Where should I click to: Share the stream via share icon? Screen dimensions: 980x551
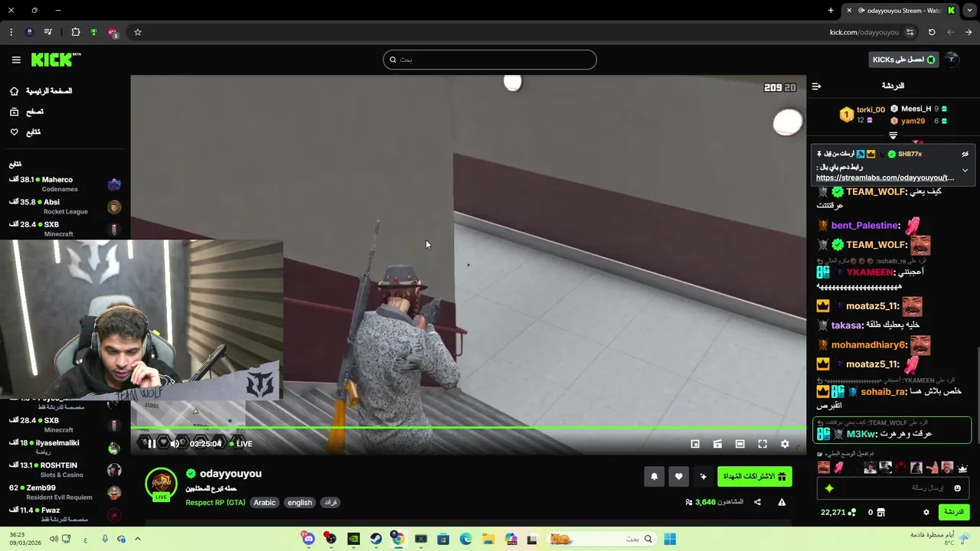(757, 502)
